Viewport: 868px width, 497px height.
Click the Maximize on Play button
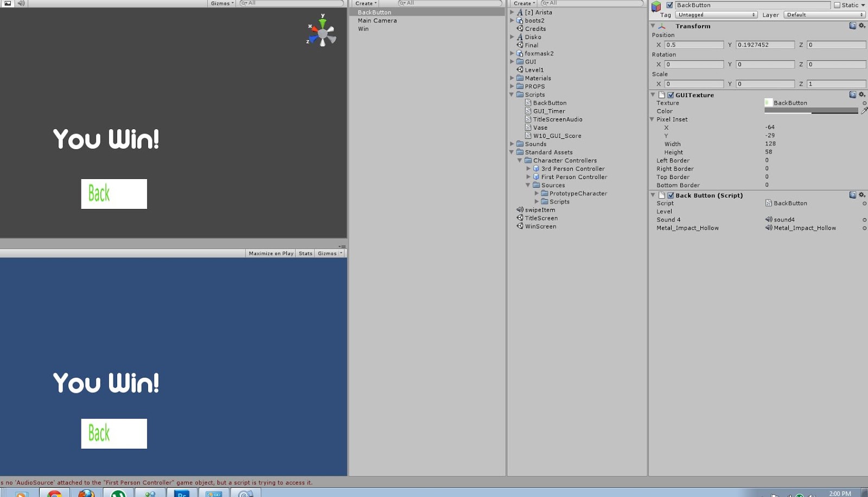(x=270, y=253)
